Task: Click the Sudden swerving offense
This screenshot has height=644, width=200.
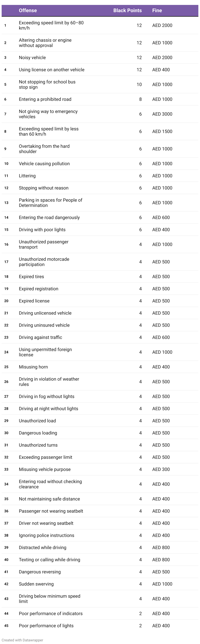Action: click(x=36, y=584)
